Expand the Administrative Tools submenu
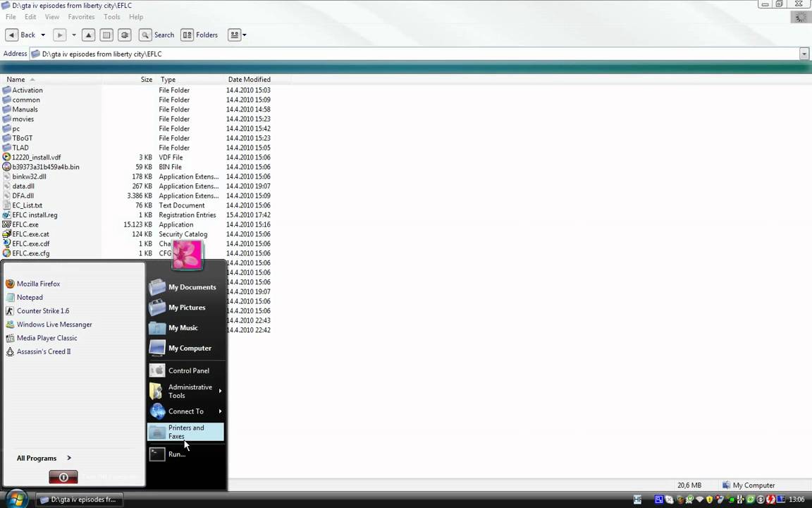This screenshot has height=508, width=812. pos(220,391)
